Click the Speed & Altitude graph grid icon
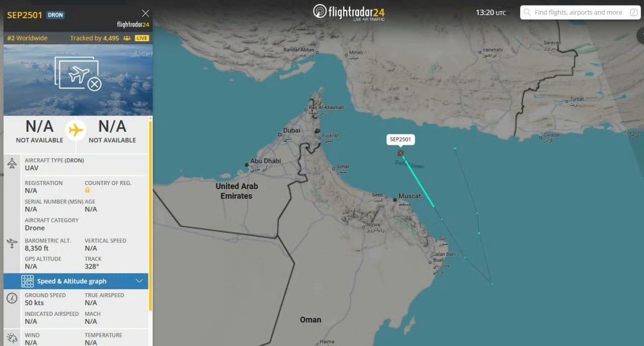The image size is (644, 346). pyautogui.click(x=28, y=281)
